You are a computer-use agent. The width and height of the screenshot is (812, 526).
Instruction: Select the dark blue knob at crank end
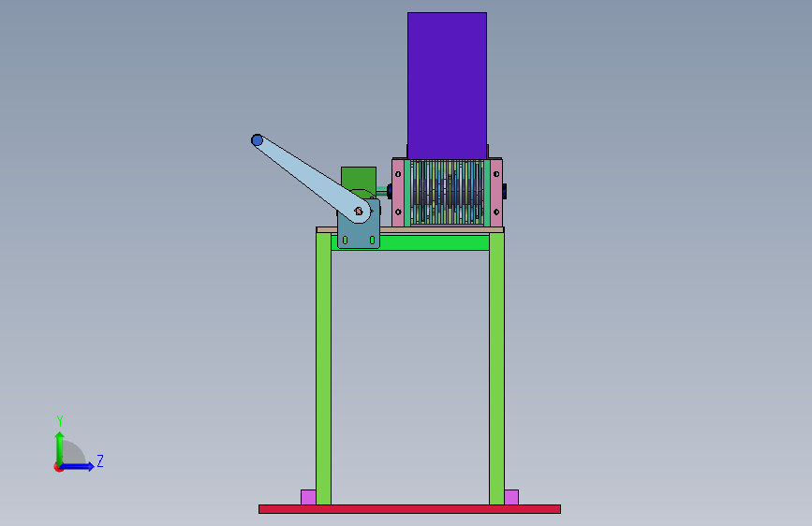coord(257,139)
